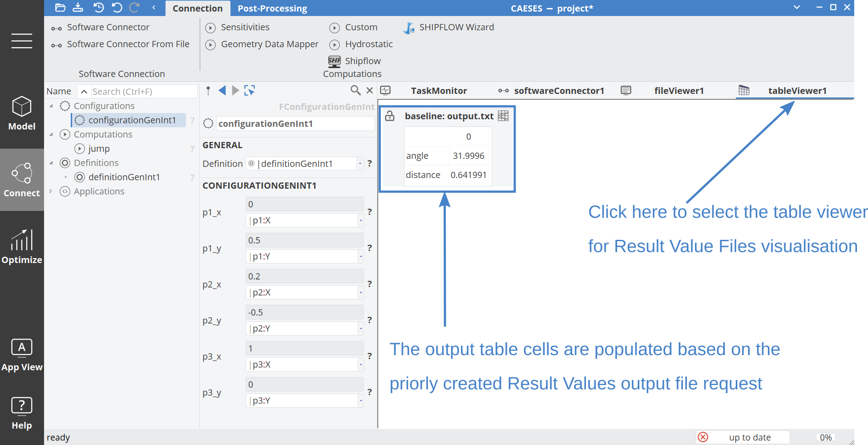This screenshot has height=445, width=868.
Task: Click the configurationGenInt1 name field
Action: click(295, 124)
